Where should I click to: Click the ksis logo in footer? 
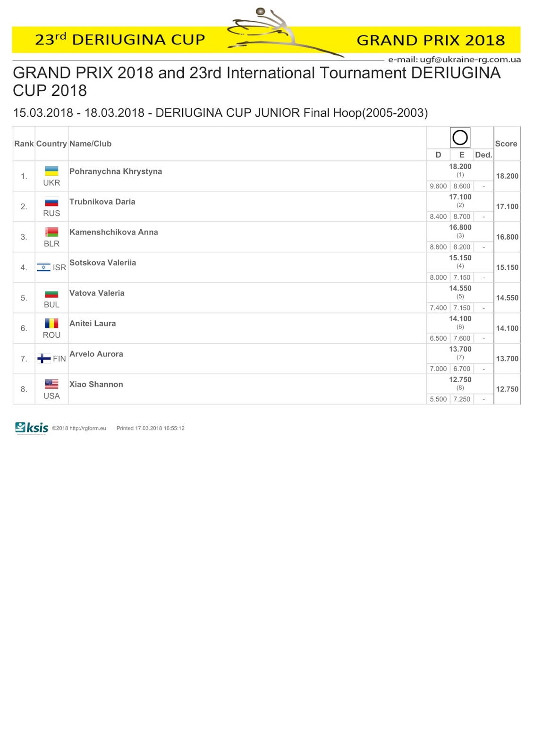click(32, 428)
